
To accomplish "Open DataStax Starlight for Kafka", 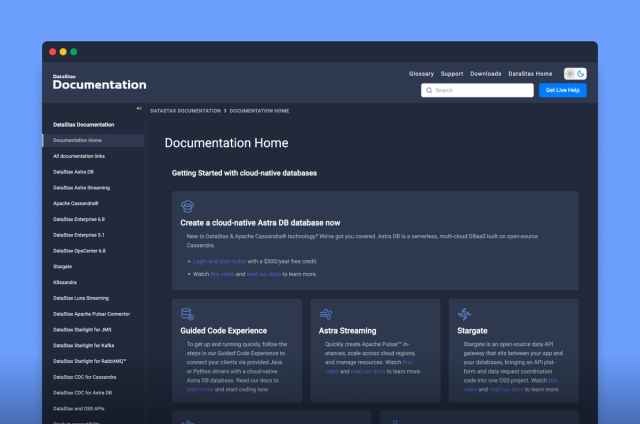I will (x=83, y=346).
